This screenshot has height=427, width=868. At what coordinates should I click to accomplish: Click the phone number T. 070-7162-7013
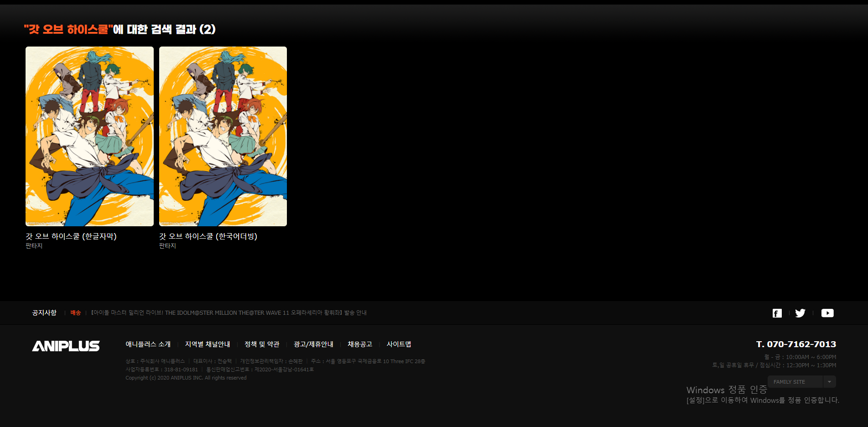pos(796,344)
